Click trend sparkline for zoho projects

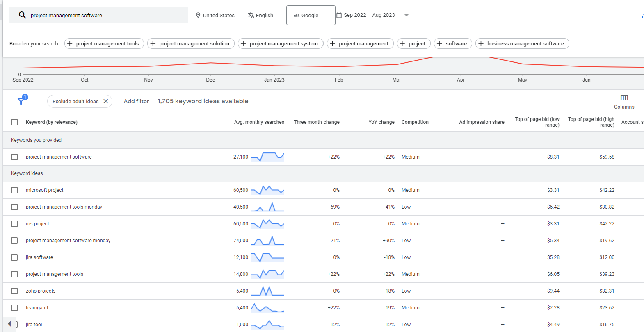click(x=268, y=291)
